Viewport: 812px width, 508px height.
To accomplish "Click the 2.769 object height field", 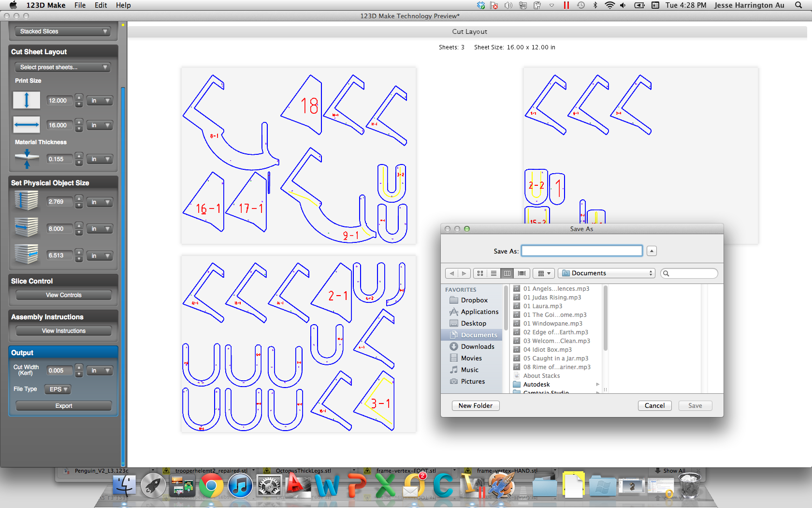I will pos(60,202).
